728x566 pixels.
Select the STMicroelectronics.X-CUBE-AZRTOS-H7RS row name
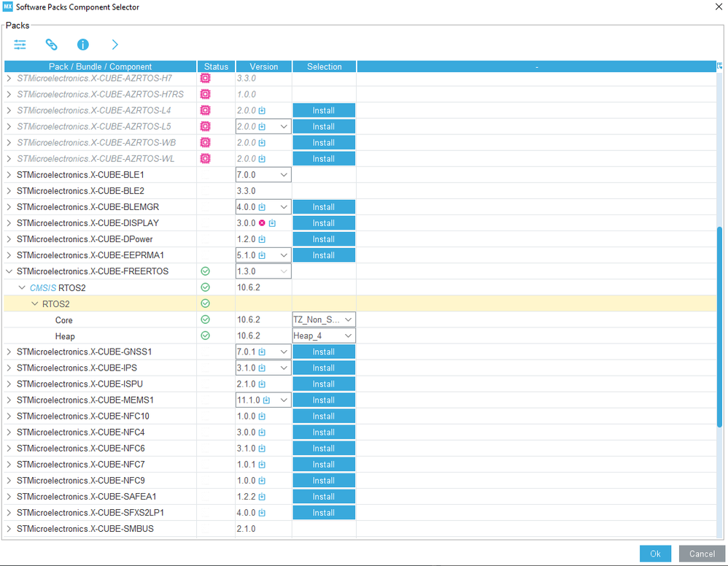[100, 94]
